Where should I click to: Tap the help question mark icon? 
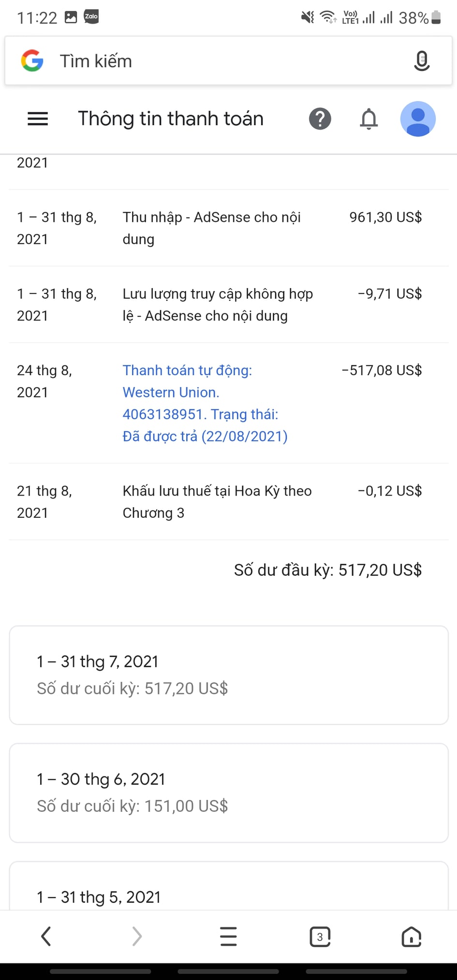(320, 119)
